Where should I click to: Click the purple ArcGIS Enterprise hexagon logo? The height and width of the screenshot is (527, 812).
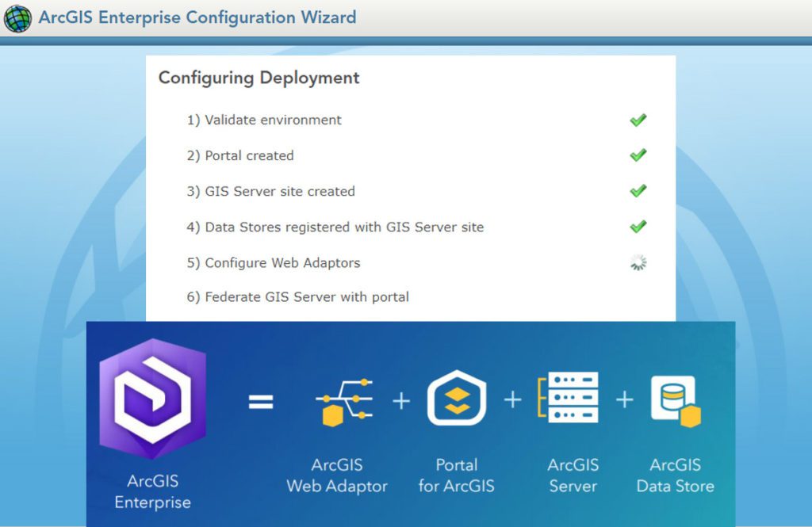[153, 399]
